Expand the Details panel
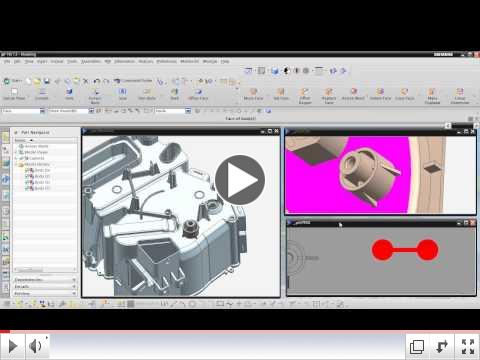 point(45,287)
